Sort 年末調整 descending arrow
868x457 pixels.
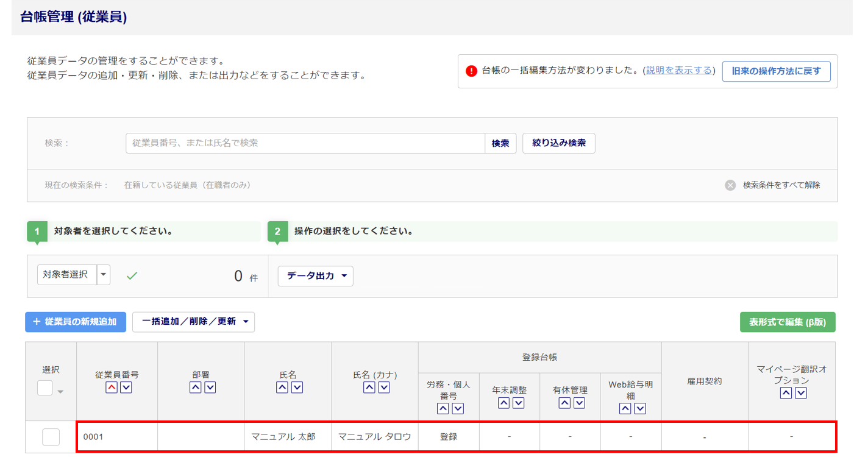(x=518, y=403)
